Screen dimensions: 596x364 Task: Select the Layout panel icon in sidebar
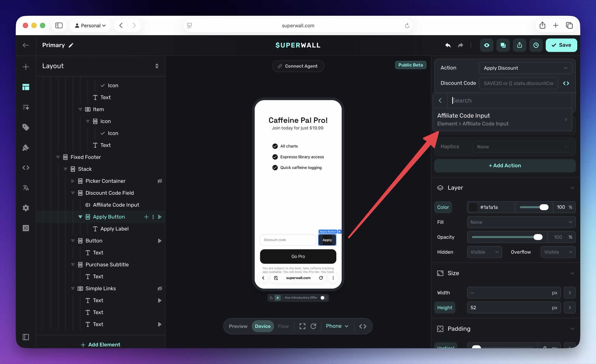point(26,87)
